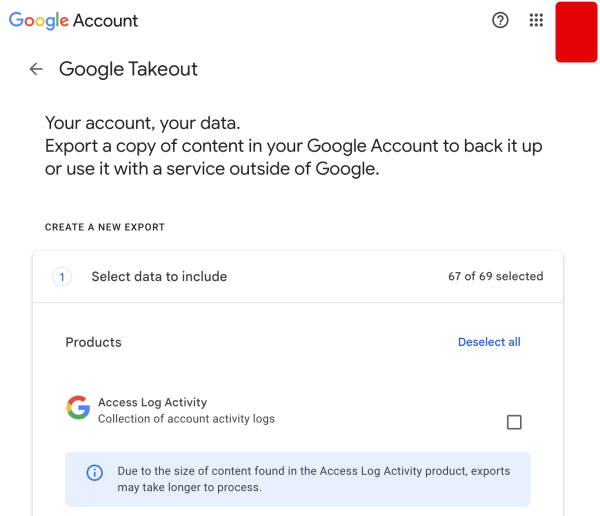
Task: Click the Google Account logo
Action: [x=73, y=20]
